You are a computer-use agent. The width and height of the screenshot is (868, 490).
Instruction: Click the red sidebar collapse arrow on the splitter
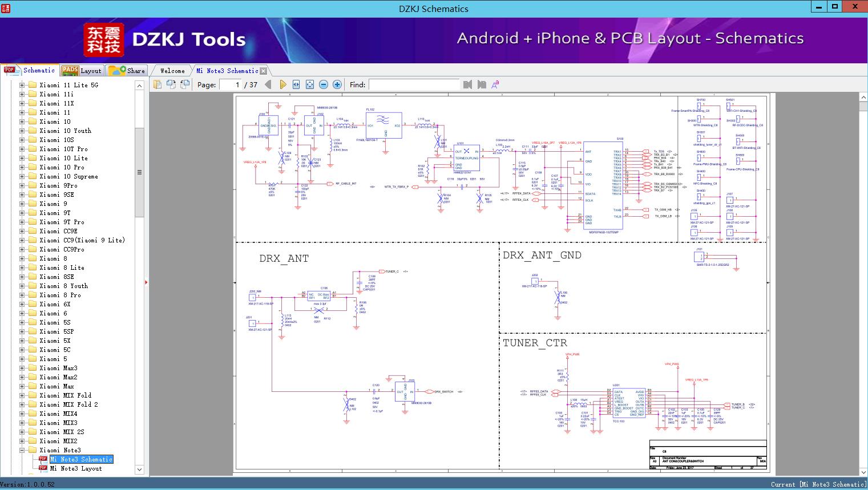(147, 282)
